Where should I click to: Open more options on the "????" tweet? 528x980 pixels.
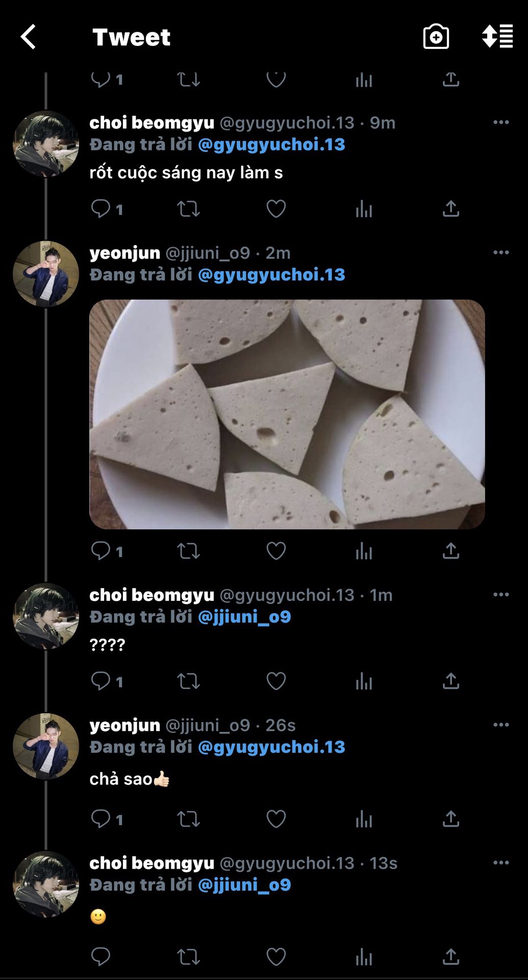pos(501,594)
